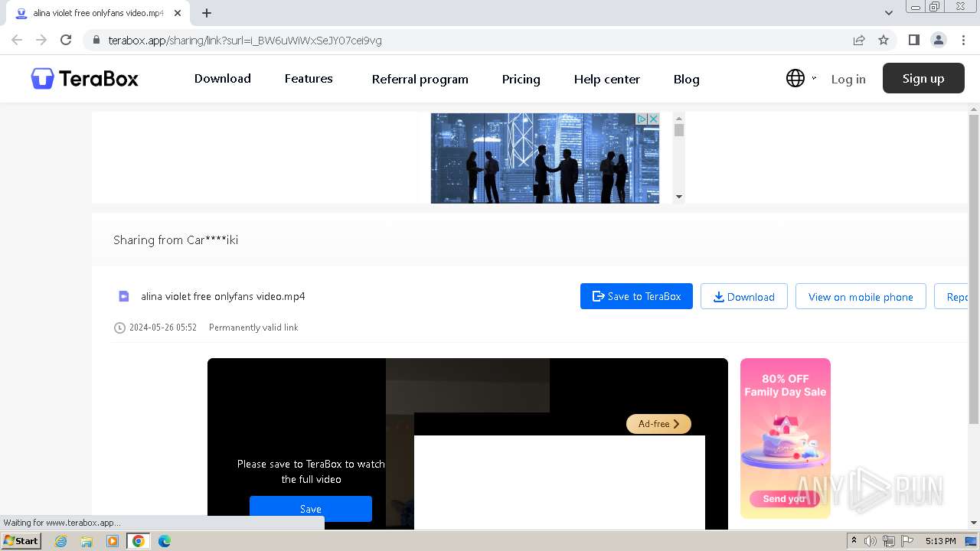980x551 pixels.
Task: Open File Explorer from taskbar
Action: pyautogui.click(x=87, y=541)
